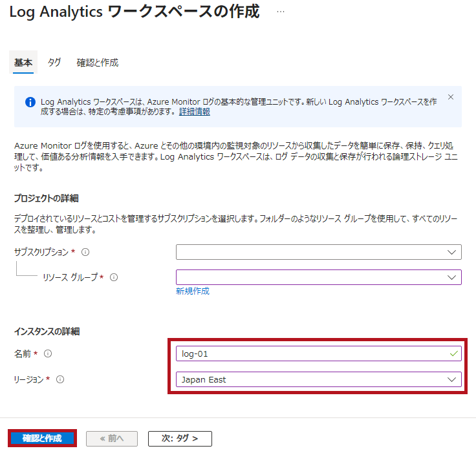Click into the 名前 field containing log-01
The width and height of the screenshot is (476, 453).
(310, 354)
